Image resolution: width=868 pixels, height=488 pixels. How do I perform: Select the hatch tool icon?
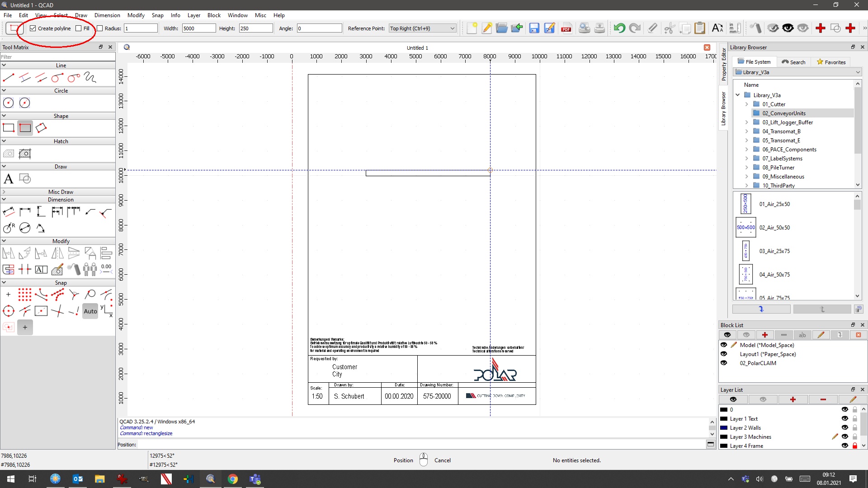9,154
